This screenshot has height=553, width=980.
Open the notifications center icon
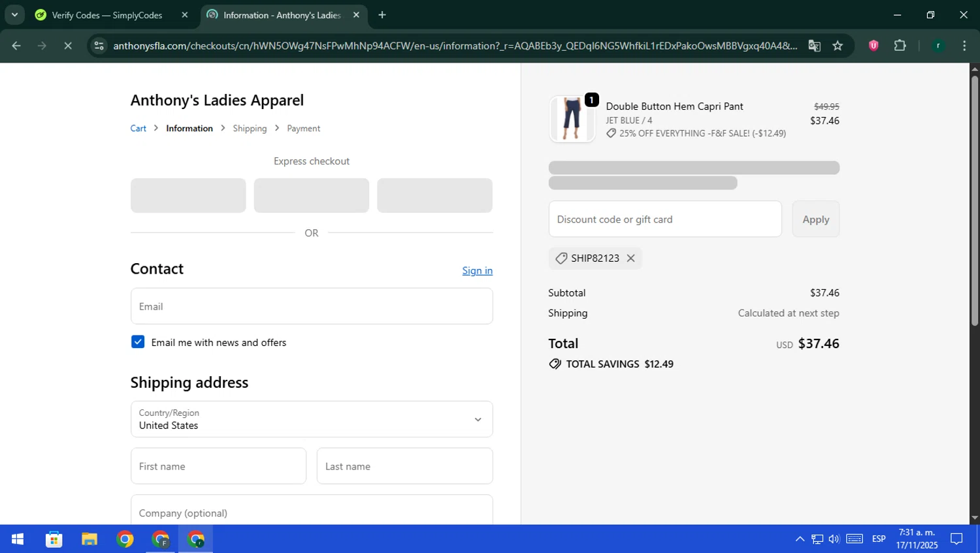click(956, 539)
